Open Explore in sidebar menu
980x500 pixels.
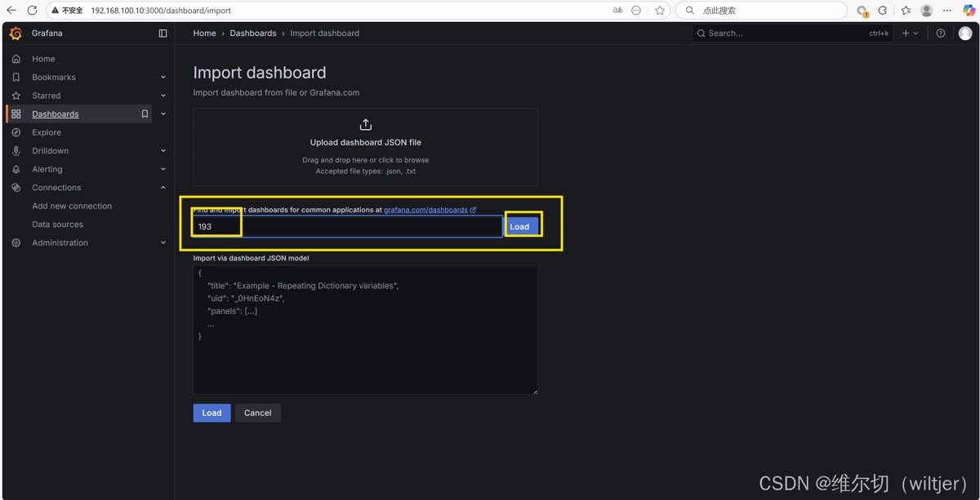coord(47,132)
